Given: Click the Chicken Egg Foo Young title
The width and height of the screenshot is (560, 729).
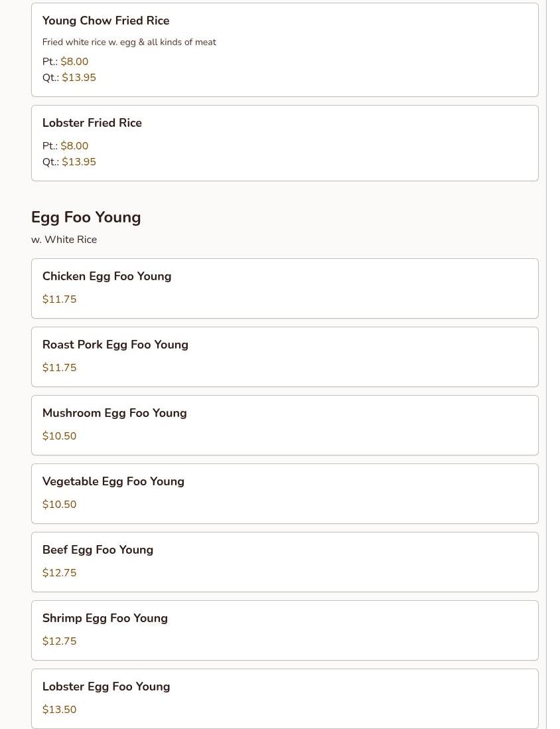Looking at the screenshot, I should tap(106, 276).
